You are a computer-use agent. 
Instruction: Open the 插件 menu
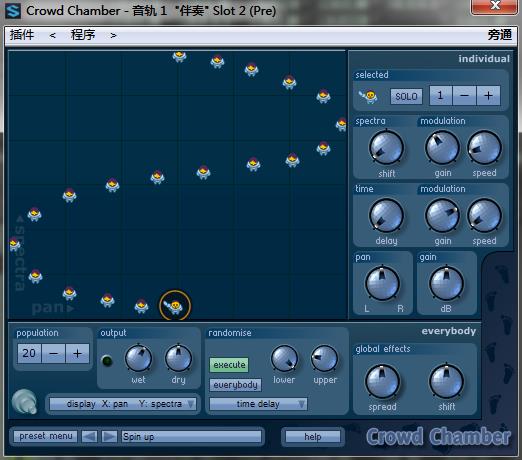coord(22,35)
